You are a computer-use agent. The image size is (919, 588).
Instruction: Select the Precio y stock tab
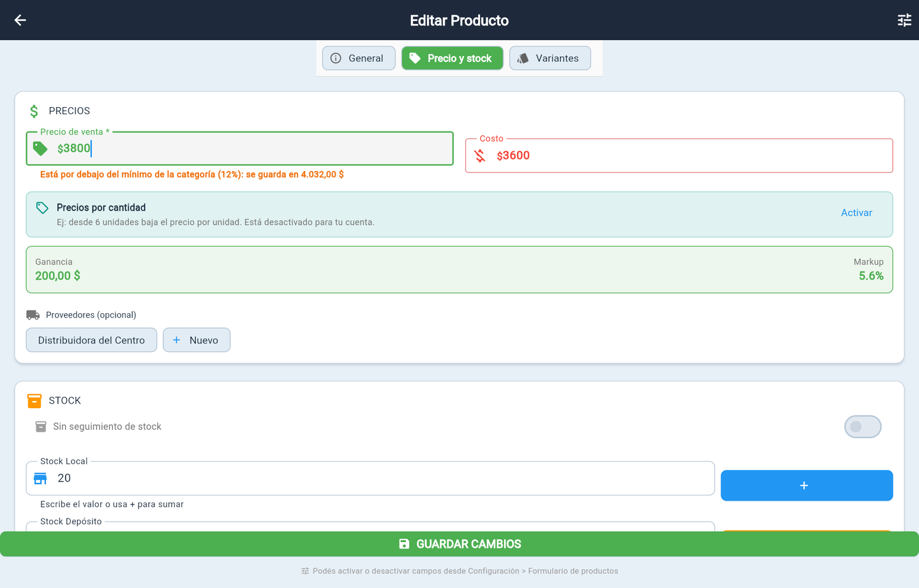452,58
